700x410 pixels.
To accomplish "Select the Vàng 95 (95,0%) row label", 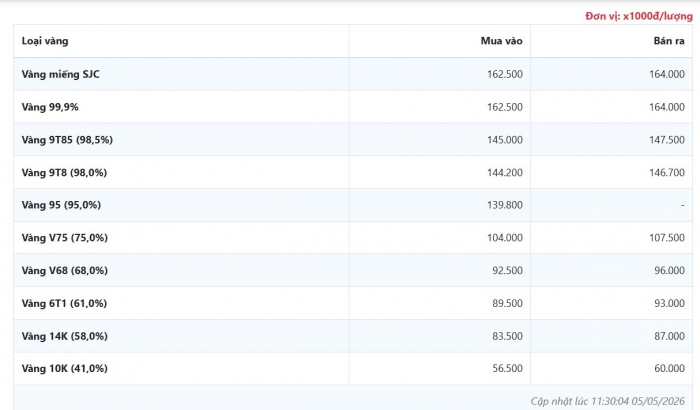I will [x=61, y=205].
